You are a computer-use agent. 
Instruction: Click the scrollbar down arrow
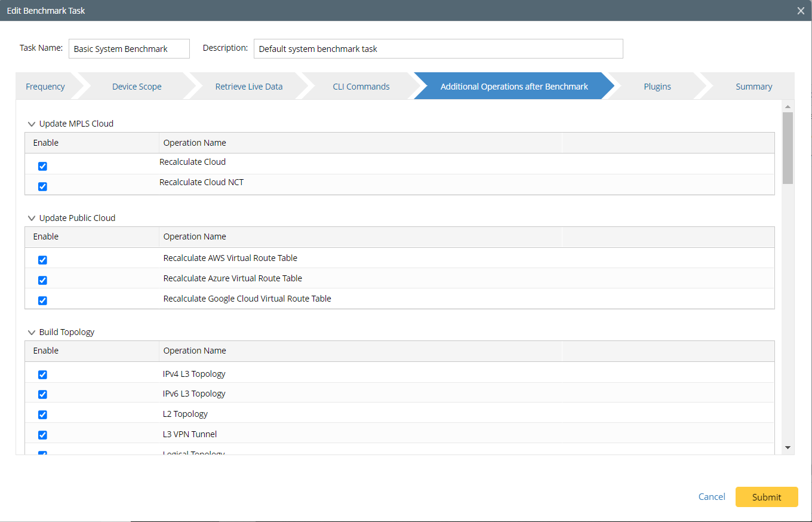point(788,447)
